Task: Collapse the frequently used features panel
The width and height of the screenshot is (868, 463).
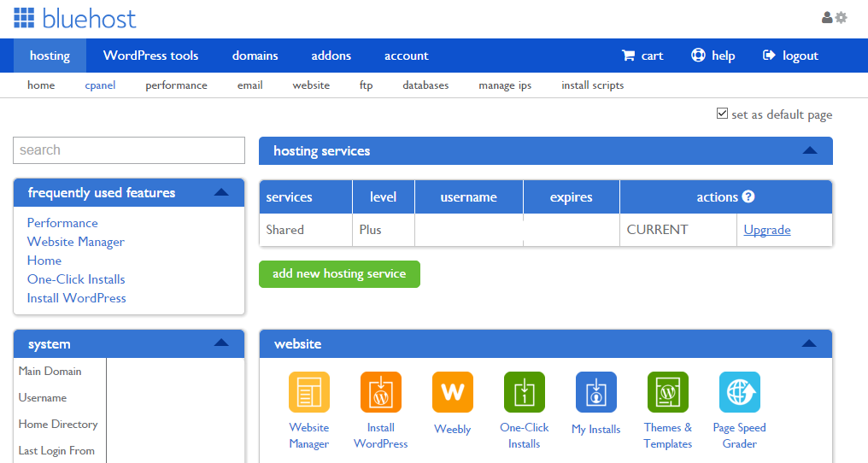Action: pos(221,192)
